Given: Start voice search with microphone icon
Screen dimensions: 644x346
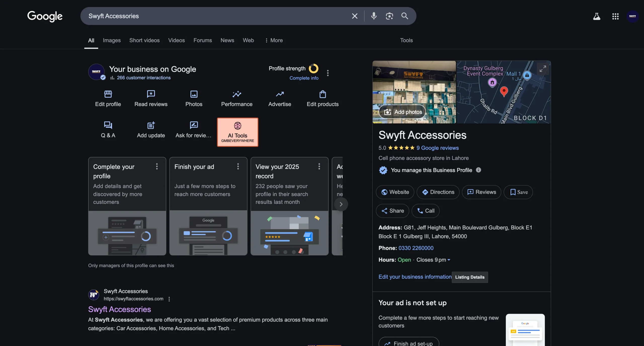Looking at the screenshot, I should [x=374, y=16].
